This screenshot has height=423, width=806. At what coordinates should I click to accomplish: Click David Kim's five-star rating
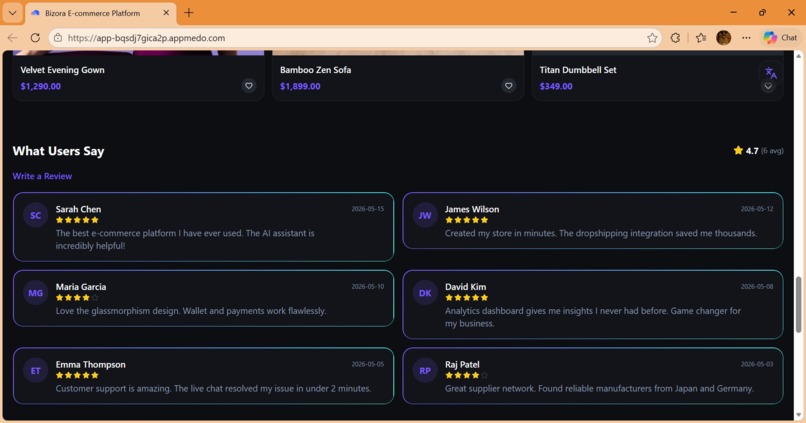pyautogui.click(x=466, y=298)
